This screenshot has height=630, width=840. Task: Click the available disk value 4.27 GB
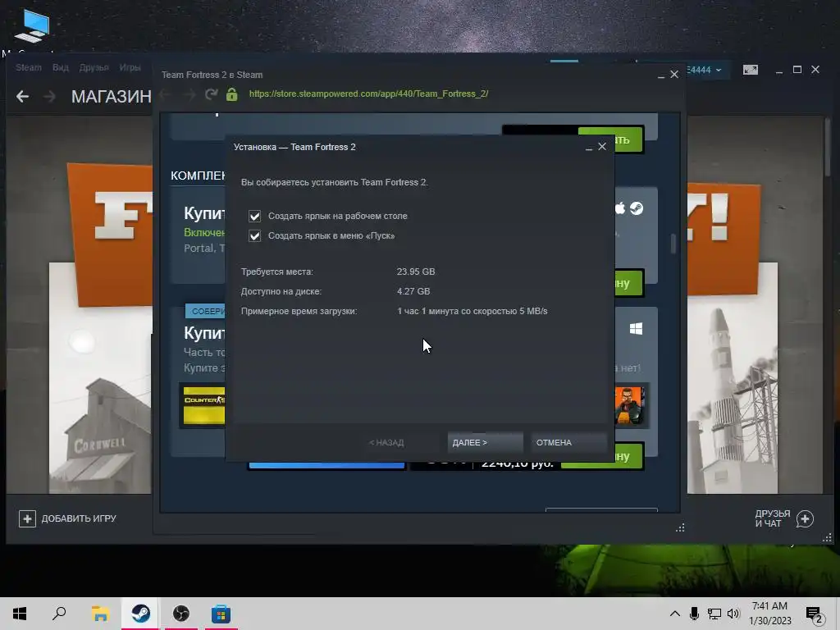tap(413, 291)
